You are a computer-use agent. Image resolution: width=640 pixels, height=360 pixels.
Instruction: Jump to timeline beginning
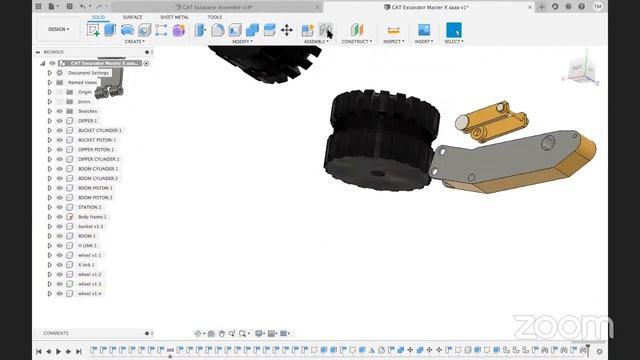pos(38,351)
